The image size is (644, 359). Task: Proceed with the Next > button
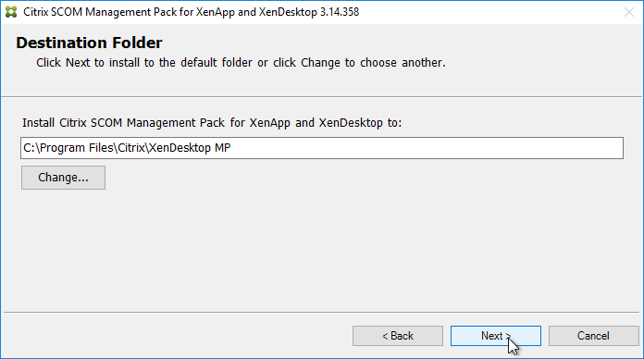pyautogui.click(x=496, y=336)
